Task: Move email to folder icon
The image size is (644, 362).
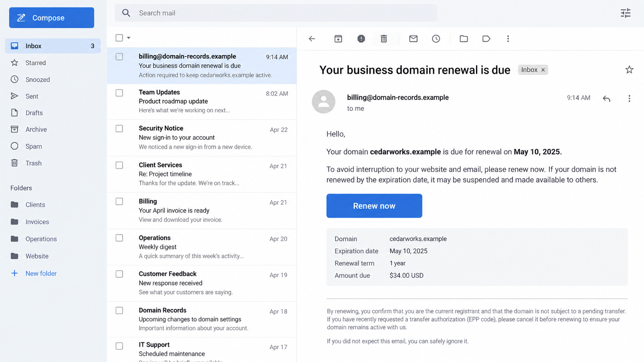Action: click(464, 38)
